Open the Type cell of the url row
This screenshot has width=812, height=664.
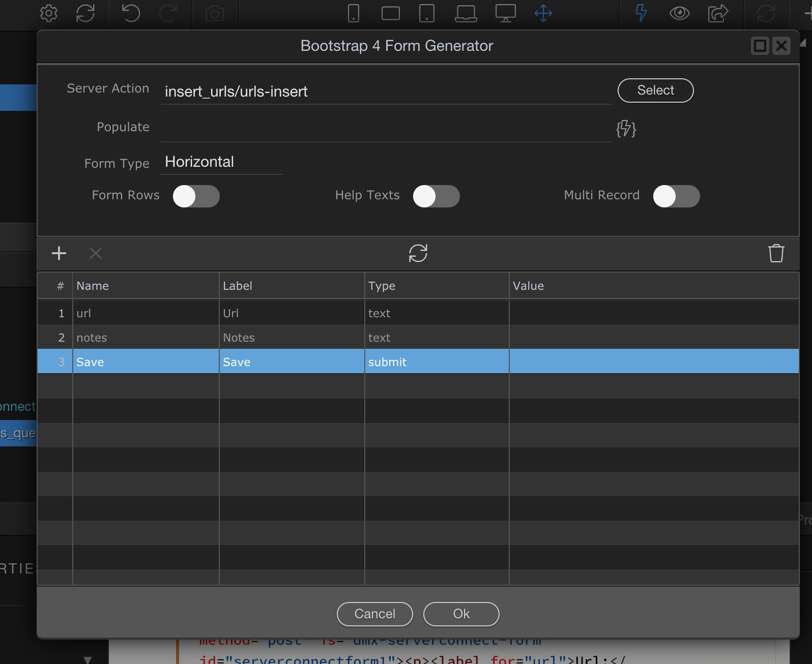coord(436,313)
